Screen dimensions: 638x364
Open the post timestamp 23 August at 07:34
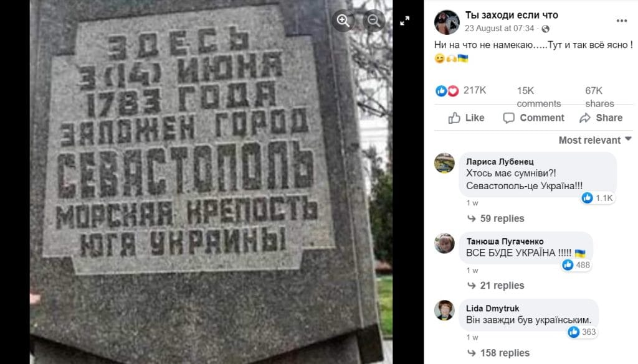point(499,29)
